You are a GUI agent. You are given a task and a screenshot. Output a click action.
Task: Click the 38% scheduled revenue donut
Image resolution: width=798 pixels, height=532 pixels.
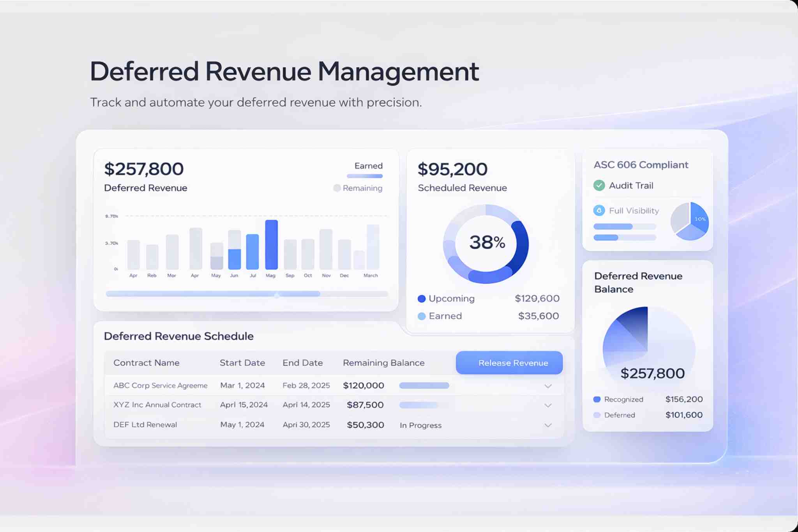coord(486,243)
